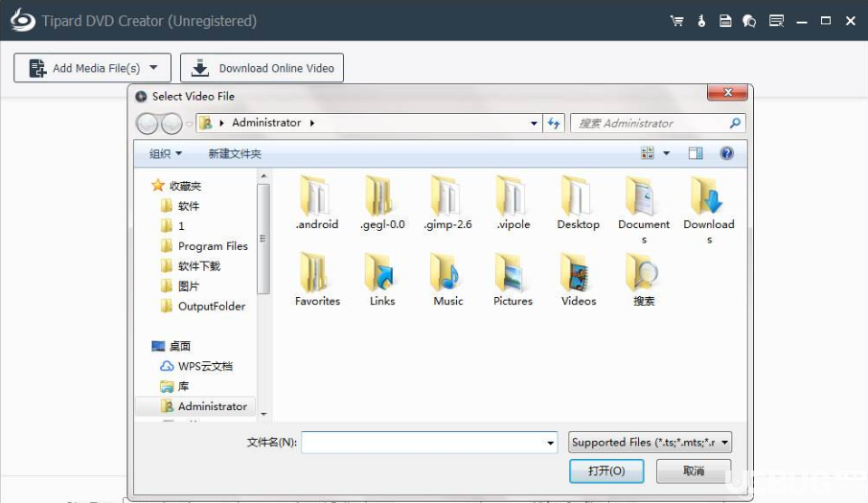Screen dimensions: 868x503
Task: Open the Music folder icon
Action: point(446,273)
